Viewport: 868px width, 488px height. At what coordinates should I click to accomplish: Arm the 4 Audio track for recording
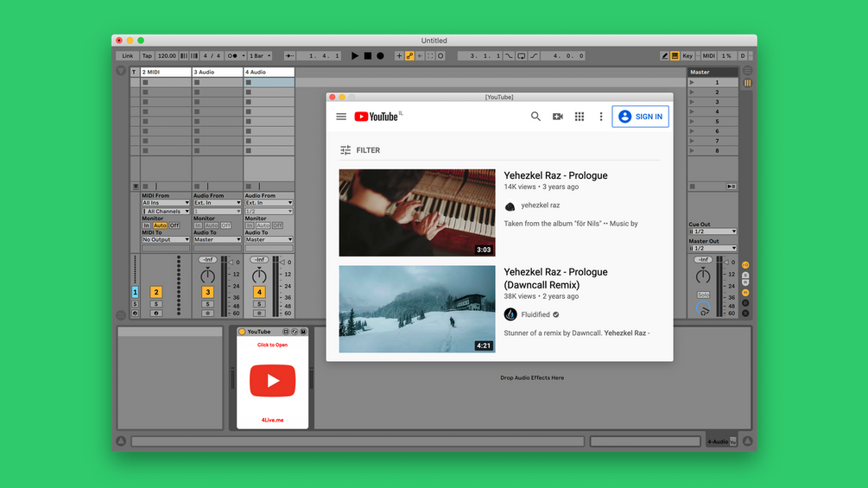tap(259, 314)
